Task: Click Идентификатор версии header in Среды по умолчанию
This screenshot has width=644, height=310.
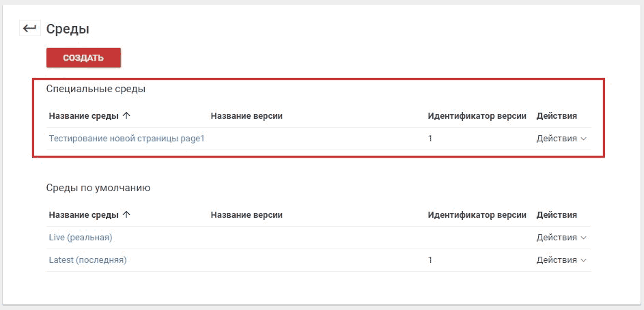Action: pyautogui.click(x=477, y=214)
